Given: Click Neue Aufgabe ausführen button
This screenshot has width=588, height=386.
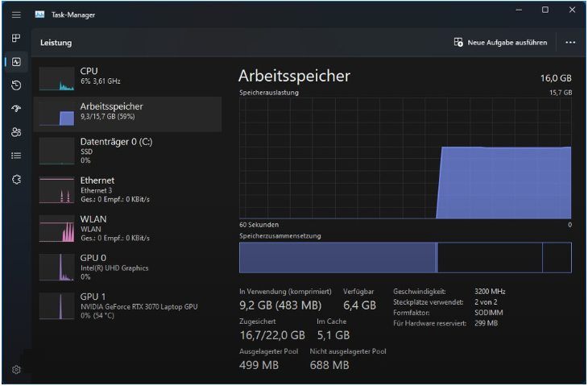Looking at the screenshot, I should pyautogui.click(x=500, y=43).
